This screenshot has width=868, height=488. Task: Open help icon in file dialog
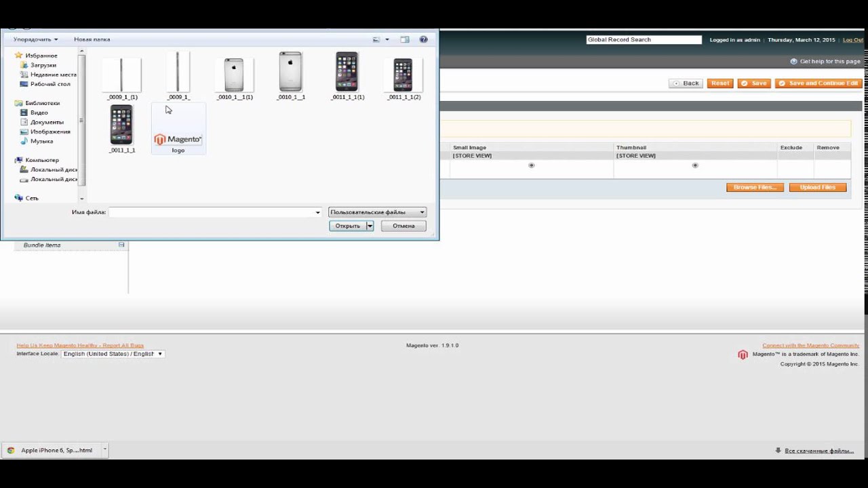pos(424,40)
